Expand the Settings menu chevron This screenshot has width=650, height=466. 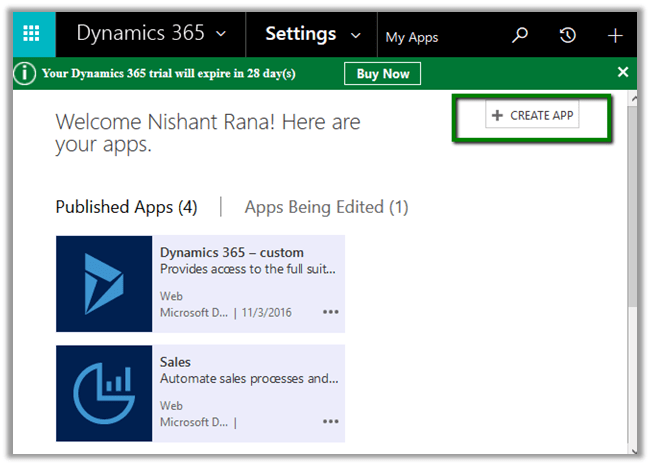point(355,36)
